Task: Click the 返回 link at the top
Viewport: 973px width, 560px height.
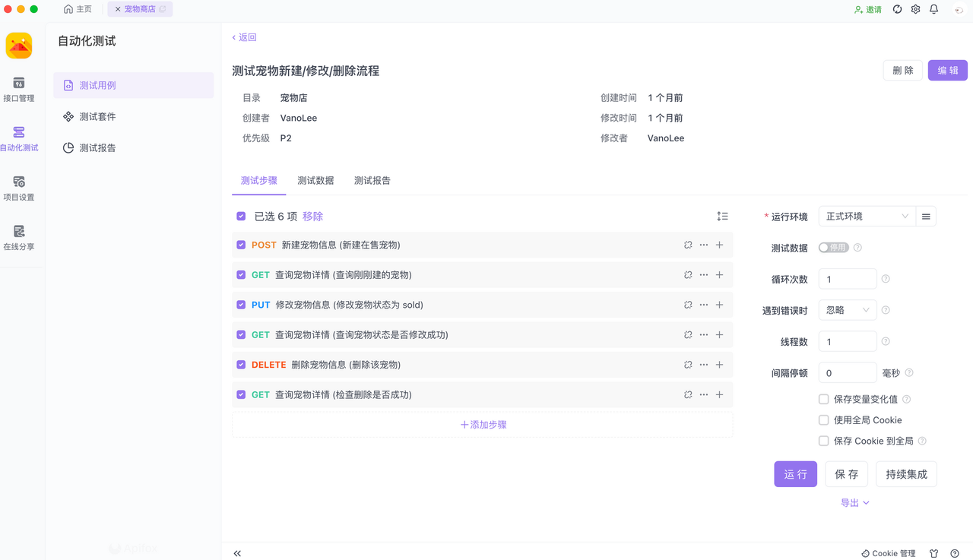Action: click(x=243, y=36)
